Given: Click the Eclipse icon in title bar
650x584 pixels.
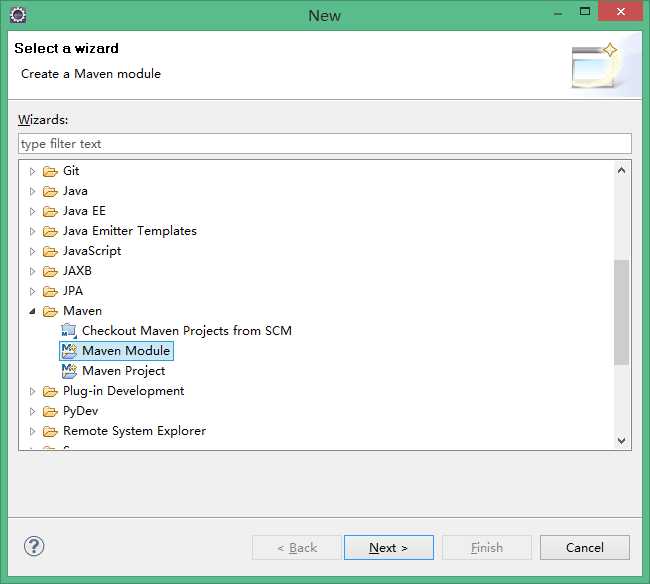Looking at the screenshot, I should pyautogui.click(x=18, y=15).
